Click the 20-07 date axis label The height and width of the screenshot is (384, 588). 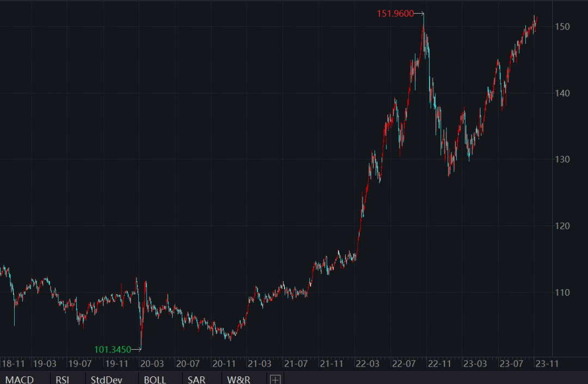point(188,364)
